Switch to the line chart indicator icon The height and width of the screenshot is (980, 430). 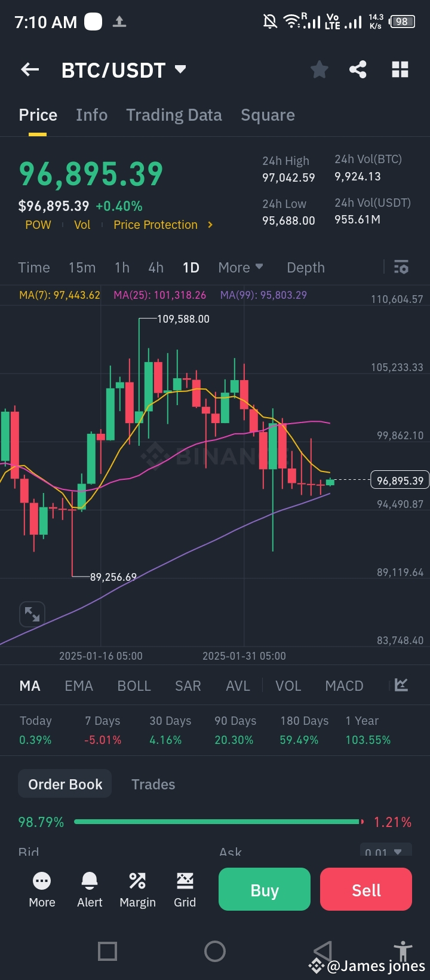tap(400, 685)
